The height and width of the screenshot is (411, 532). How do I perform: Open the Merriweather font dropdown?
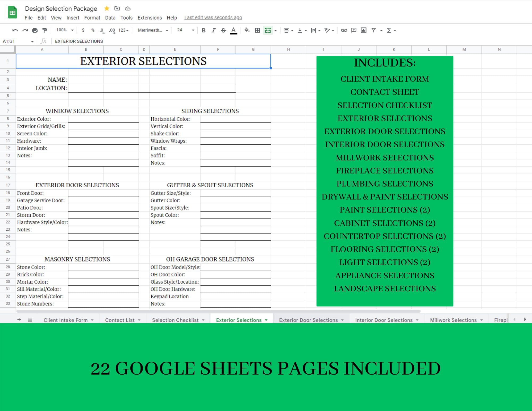click(153, 30)
